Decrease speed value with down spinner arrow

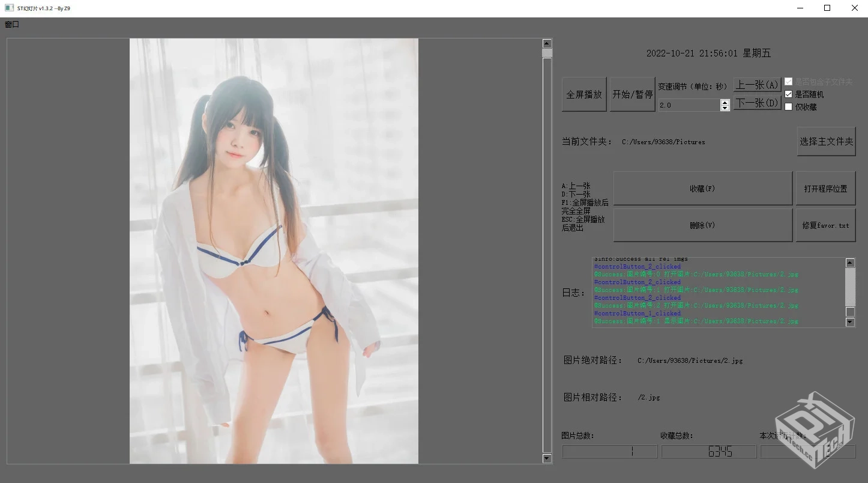(x=725, y=108)
